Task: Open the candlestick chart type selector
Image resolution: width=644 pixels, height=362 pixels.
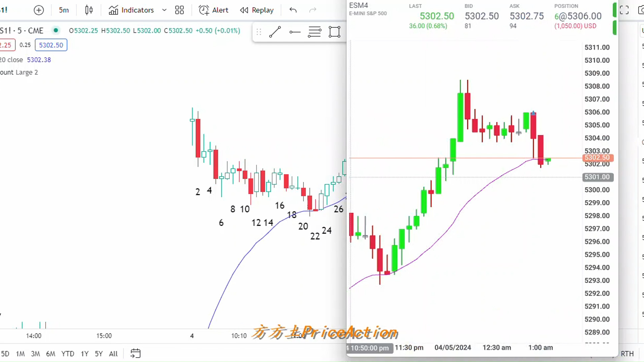Action: click(x=89, y=10)
